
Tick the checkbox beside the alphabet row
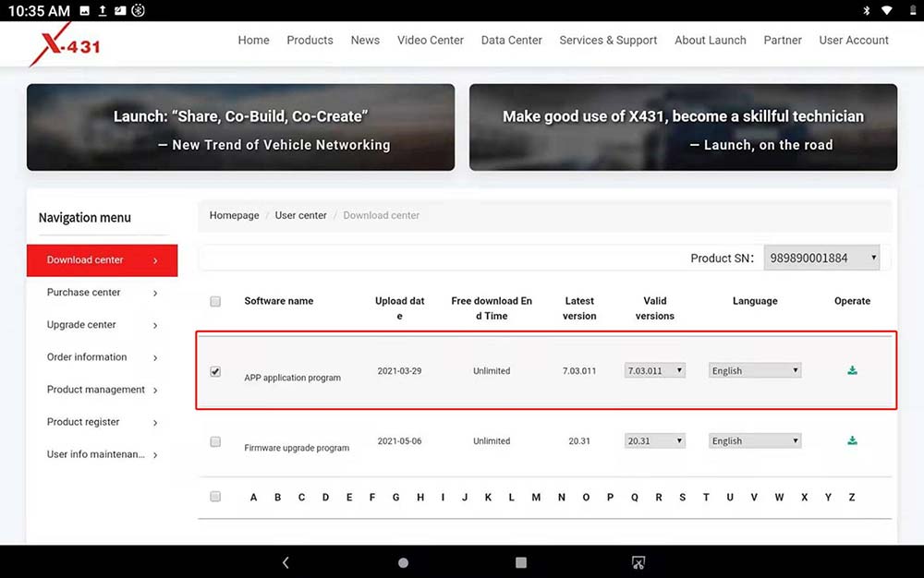(x=215, y=497)
